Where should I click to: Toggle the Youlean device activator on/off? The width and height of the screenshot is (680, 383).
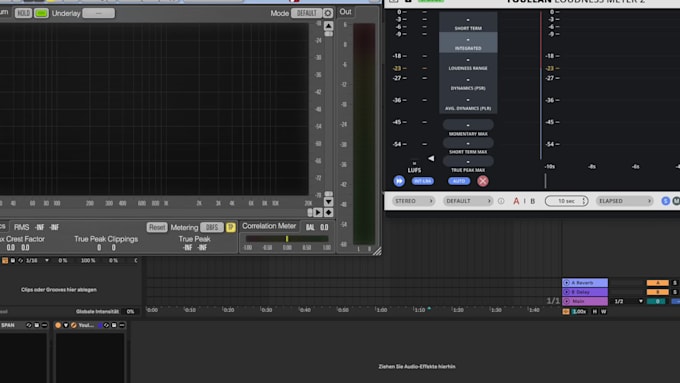point(58,325)
